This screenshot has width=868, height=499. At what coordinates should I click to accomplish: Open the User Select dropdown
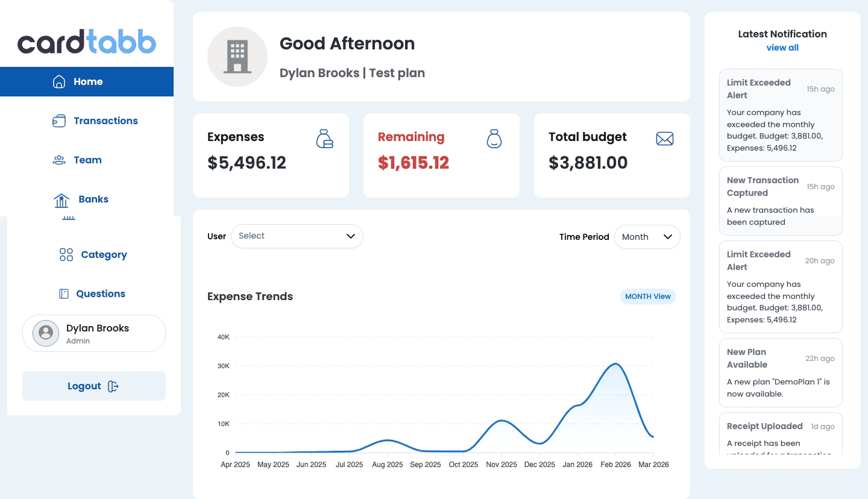pos(297,236)
